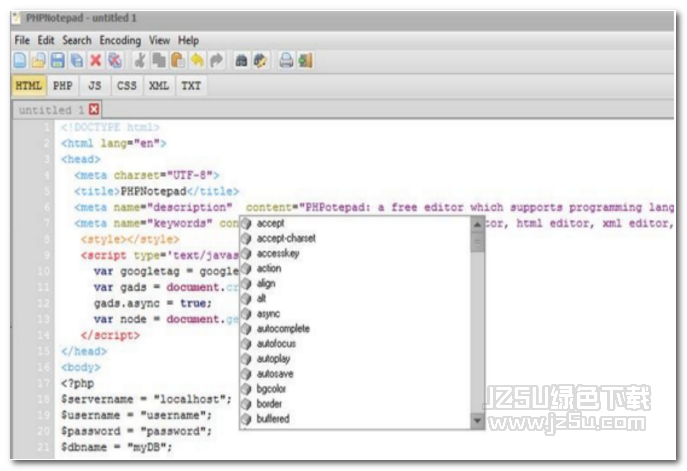Choose 'autoplay' from suggestion list

[273, 359]
